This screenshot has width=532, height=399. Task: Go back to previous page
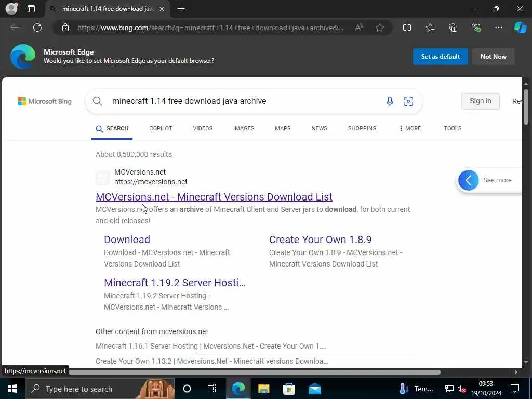[15, 28]
